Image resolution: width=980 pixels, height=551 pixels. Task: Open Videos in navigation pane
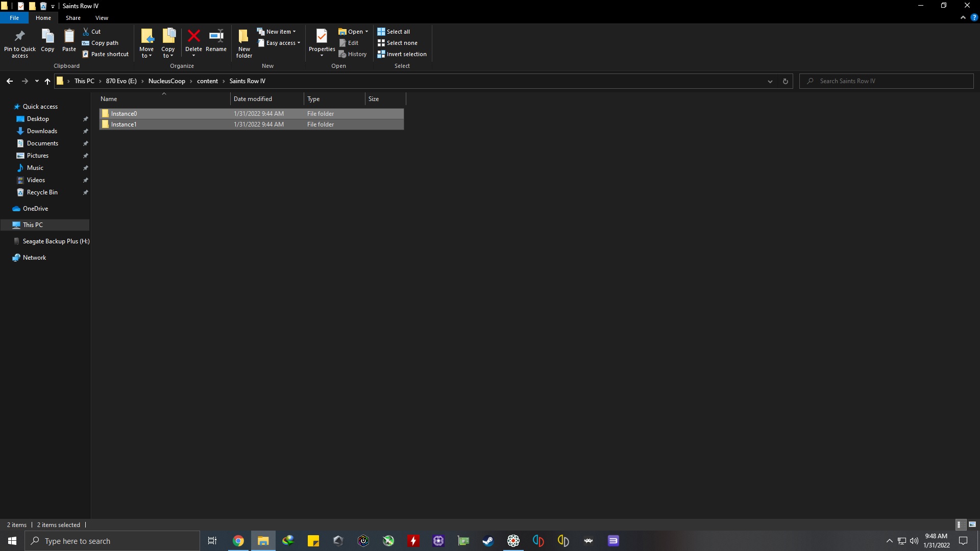36,180
